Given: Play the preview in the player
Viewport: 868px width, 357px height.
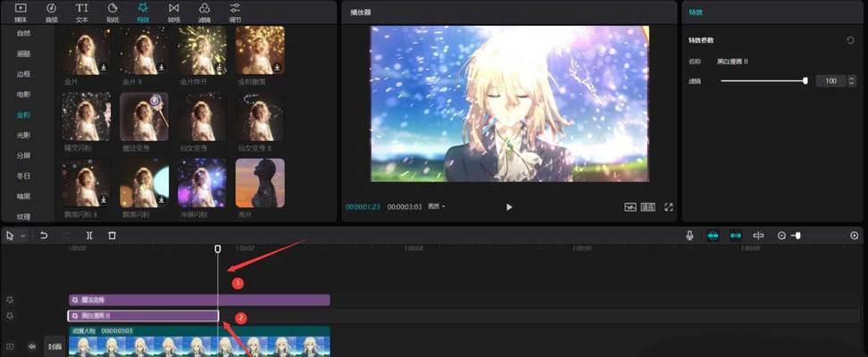Looking at the screenshot, I should pos(509,207).
